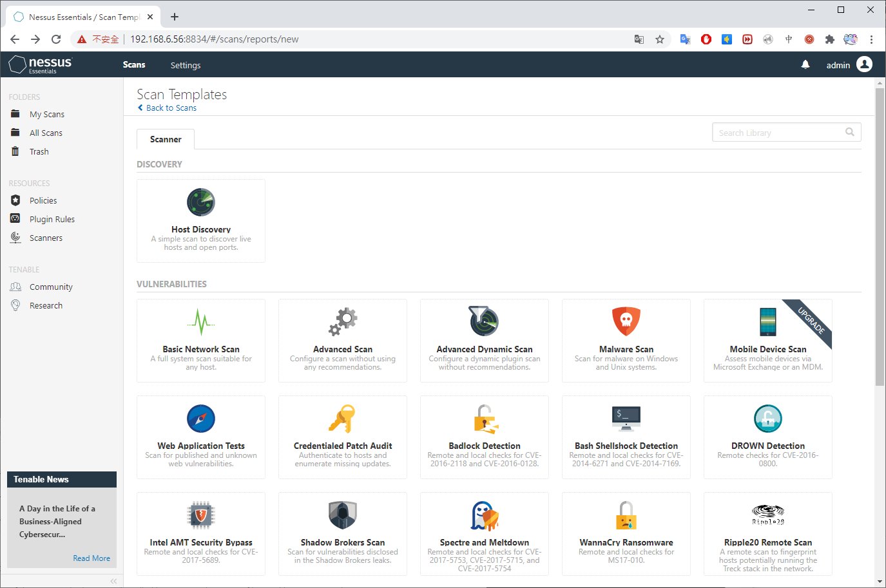
Task: Open the Host Discovery scan template
Action: 200,220
